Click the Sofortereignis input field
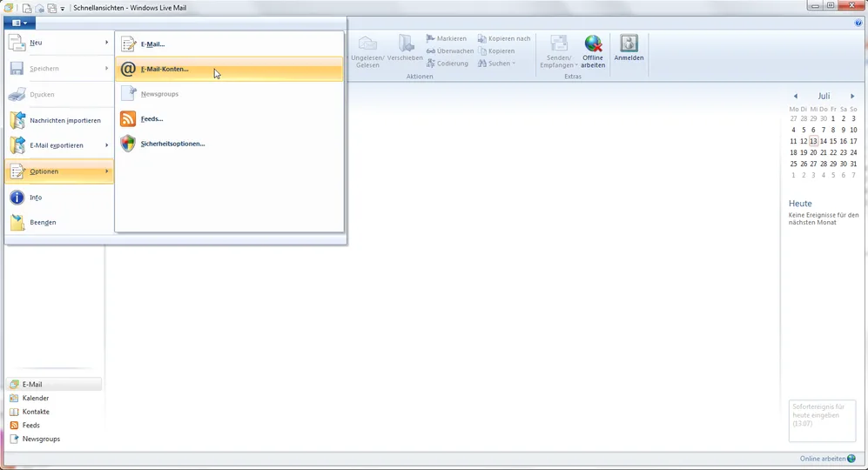 click(x=822, y=420)
